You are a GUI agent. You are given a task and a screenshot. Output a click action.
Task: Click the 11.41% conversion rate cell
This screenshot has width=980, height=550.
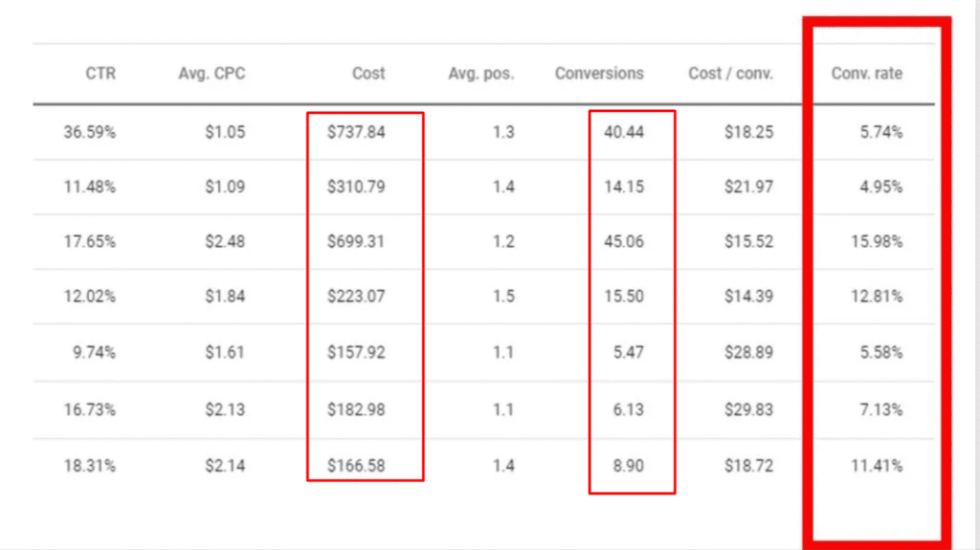tap(876, 466)
